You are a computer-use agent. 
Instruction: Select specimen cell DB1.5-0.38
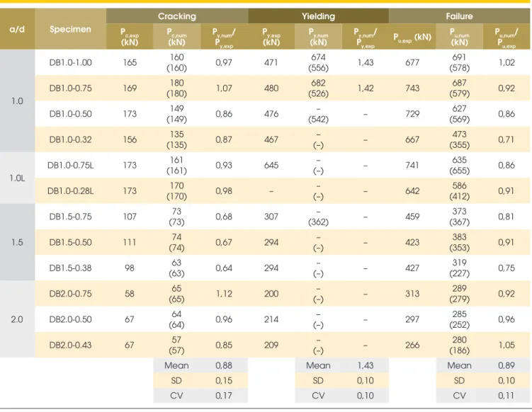pos(70,268)
